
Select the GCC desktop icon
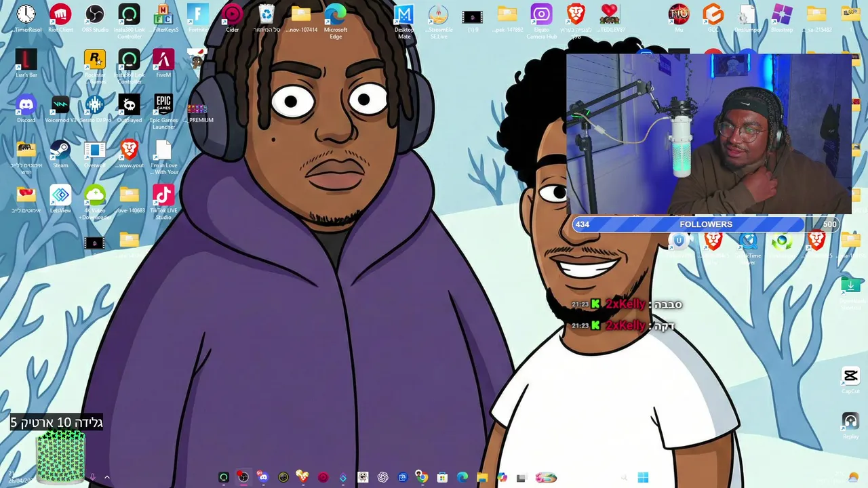713,18
